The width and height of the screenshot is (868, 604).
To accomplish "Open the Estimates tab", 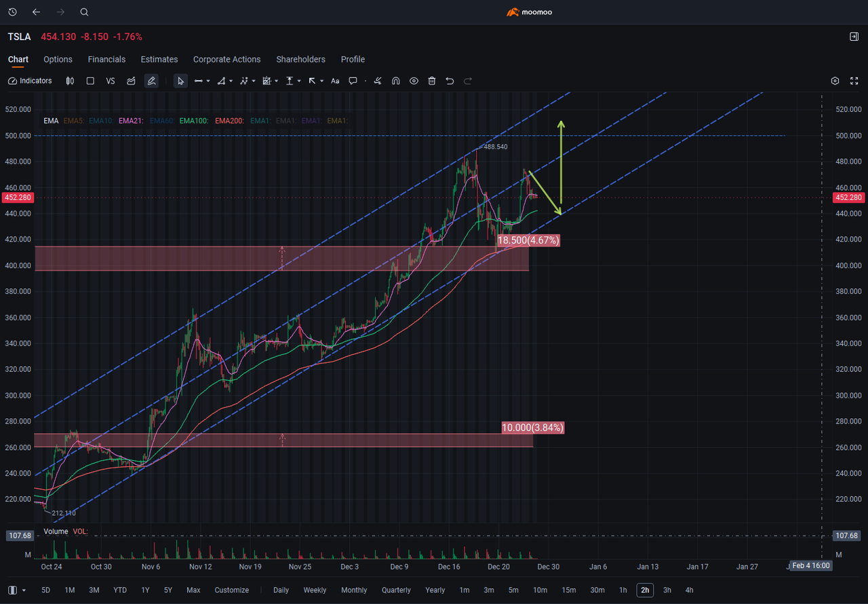I will [159, 60].
